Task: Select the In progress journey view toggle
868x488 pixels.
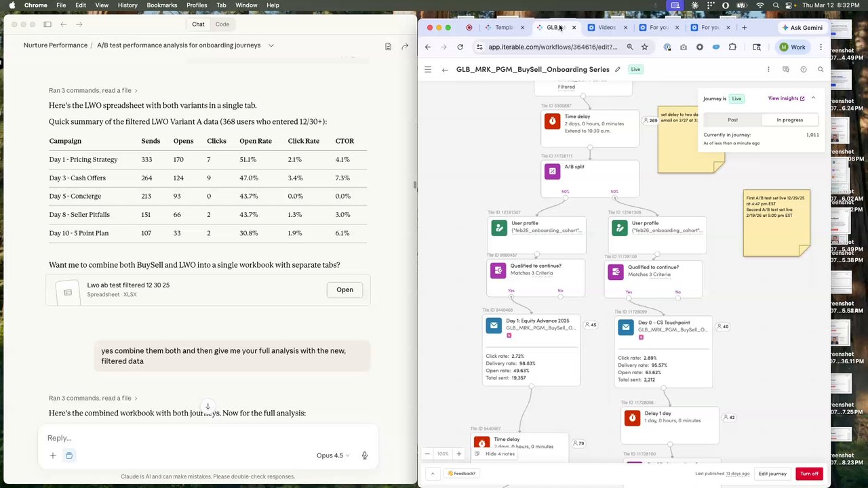Action: click(x=789, y=120)
